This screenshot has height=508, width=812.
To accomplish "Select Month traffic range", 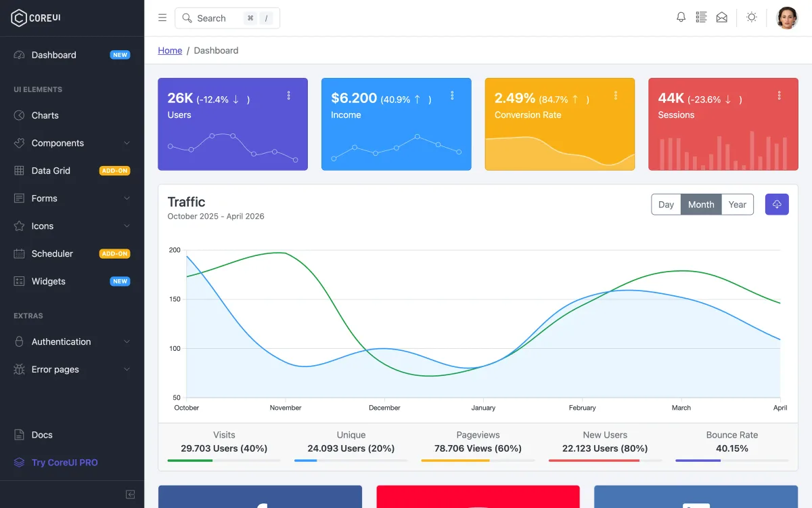I will tap(701, 205).
